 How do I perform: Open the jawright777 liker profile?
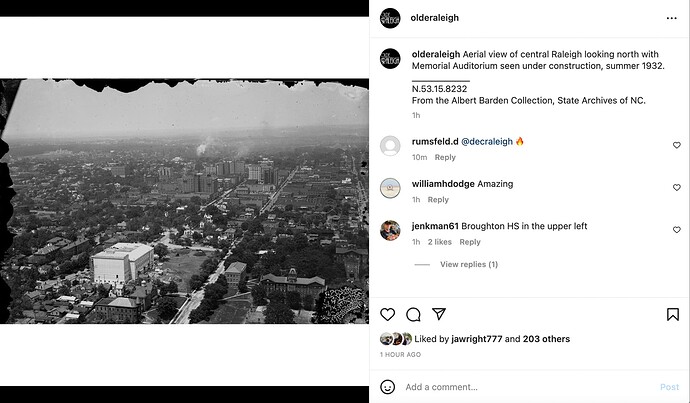point(477,339)
